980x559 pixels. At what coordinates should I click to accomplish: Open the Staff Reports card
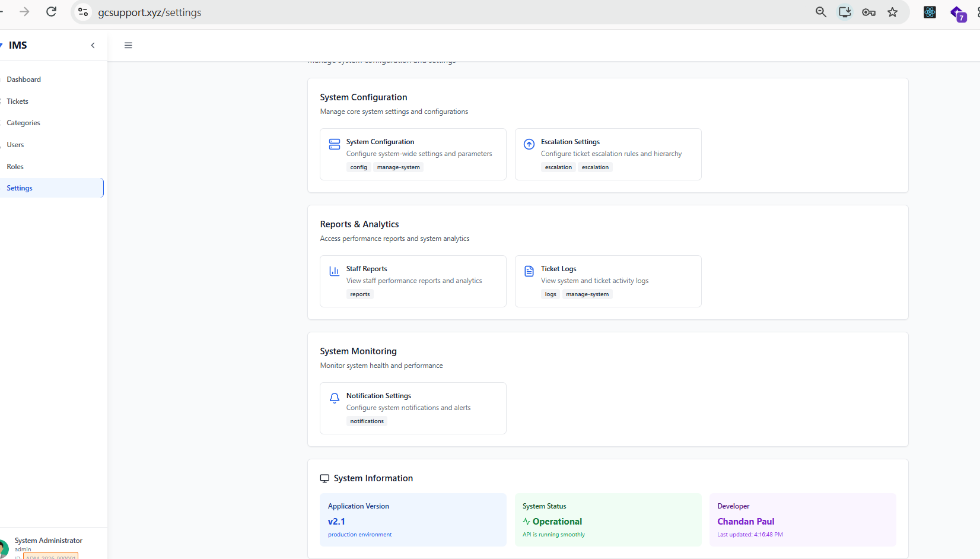(413, 281)
